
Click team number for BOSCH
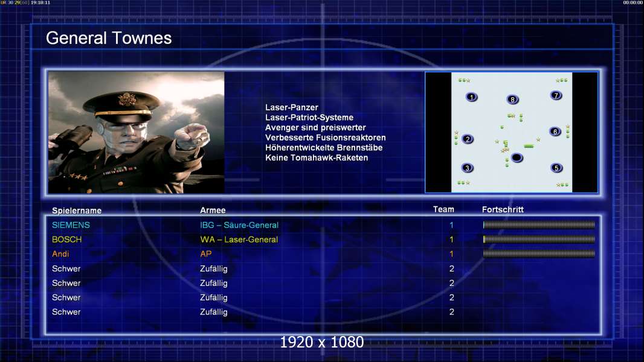tap(451, 240)
